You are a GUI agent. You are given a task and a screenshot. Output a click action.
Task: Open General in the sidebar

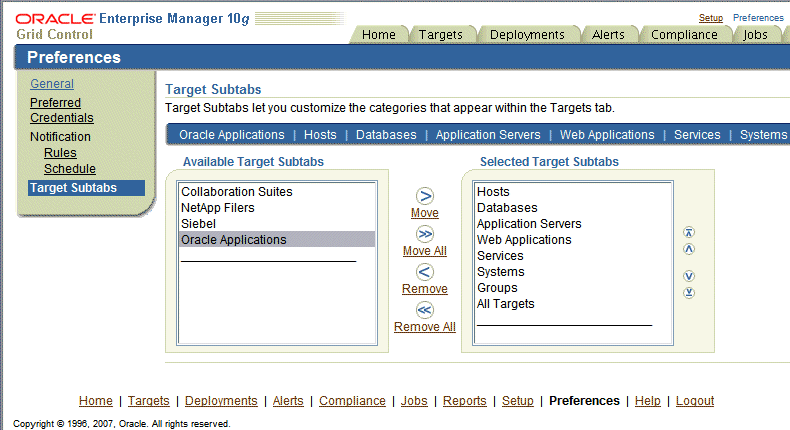52,84
